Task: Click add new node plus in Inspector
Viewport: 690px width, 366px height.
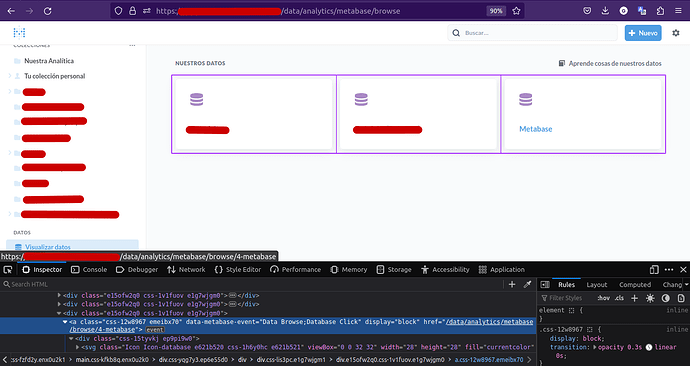Action: (512, 285)
